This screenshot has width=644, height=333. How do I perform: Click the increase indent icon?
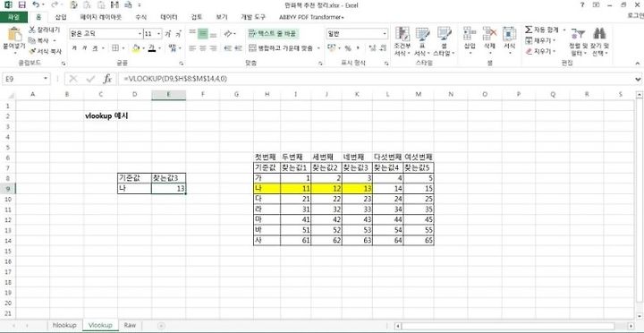click(x=238, y=48)
